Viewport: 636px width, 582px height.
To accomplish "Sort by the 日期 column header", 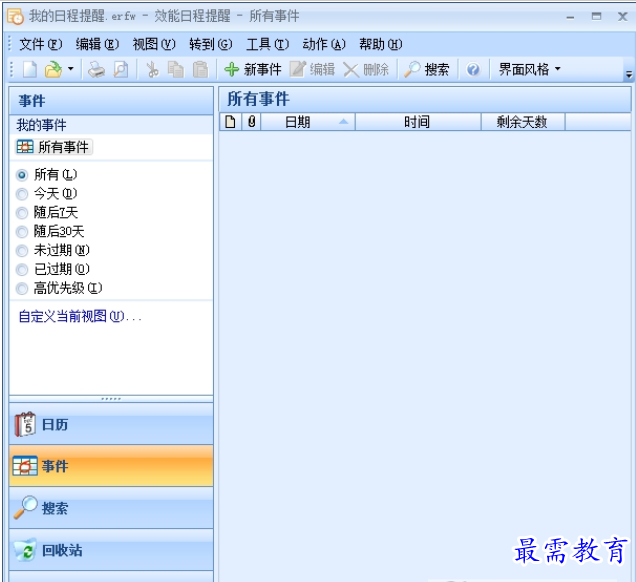I will (x=298, y=122).
